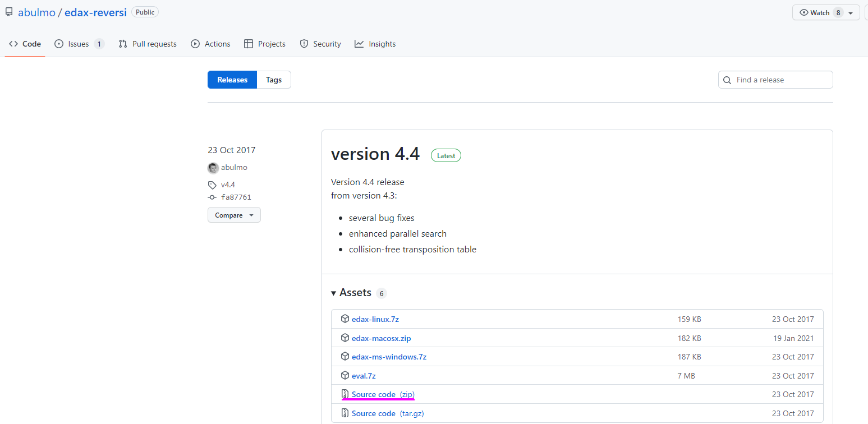Open the abulmo owner link
The image size is (868, 424).
[x=36, y=12]
